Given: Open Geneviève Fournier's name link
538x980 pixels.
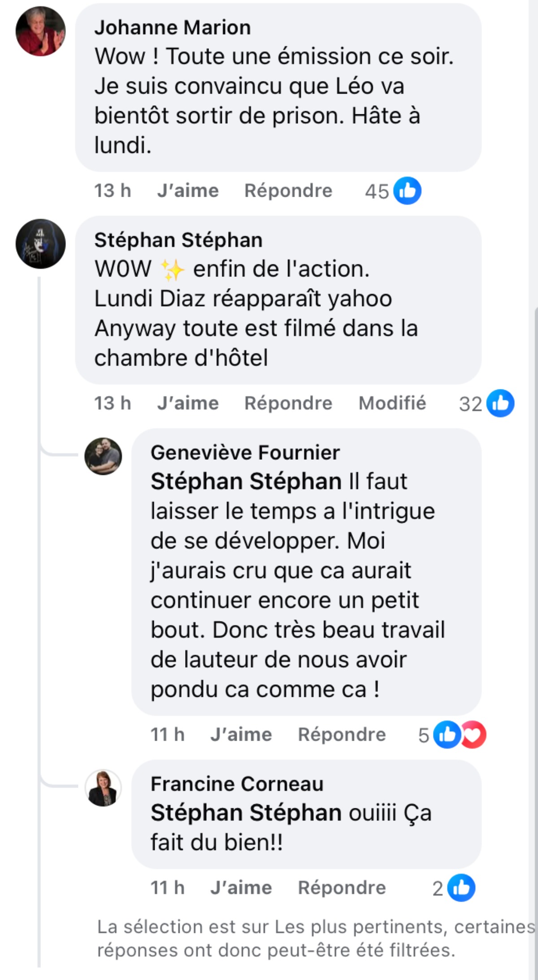Looking at the screenshot, I should coord(245,453).
